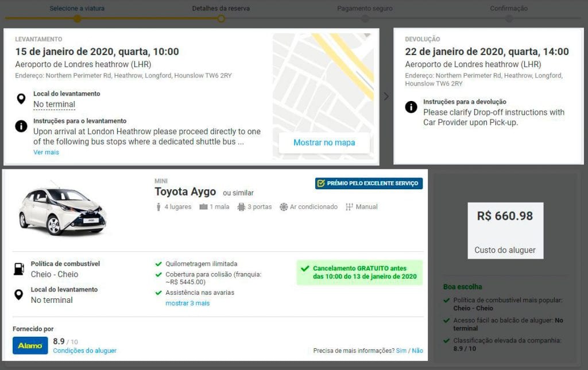This screenshot has height=370, width=588.
Task: Open the 'Detalhes da reserva' step
Action: [x=221, y=8]
